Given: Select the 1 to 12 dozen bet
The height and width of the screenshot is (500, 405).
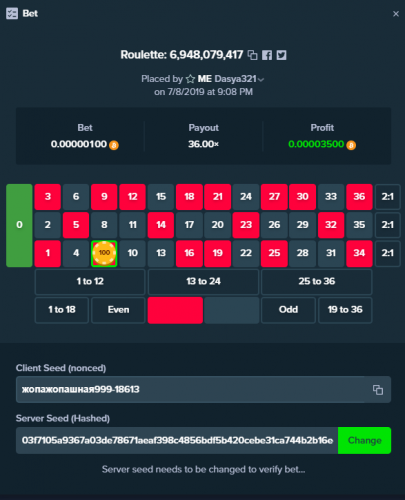Looking at the screenshot, I should [x=90, y=282].
